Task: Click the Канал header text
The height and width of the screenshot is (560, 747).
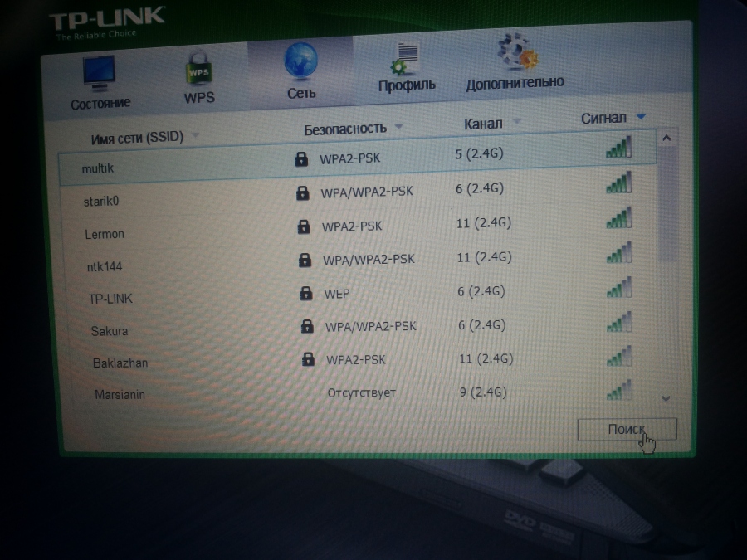Action: (483, 124)
